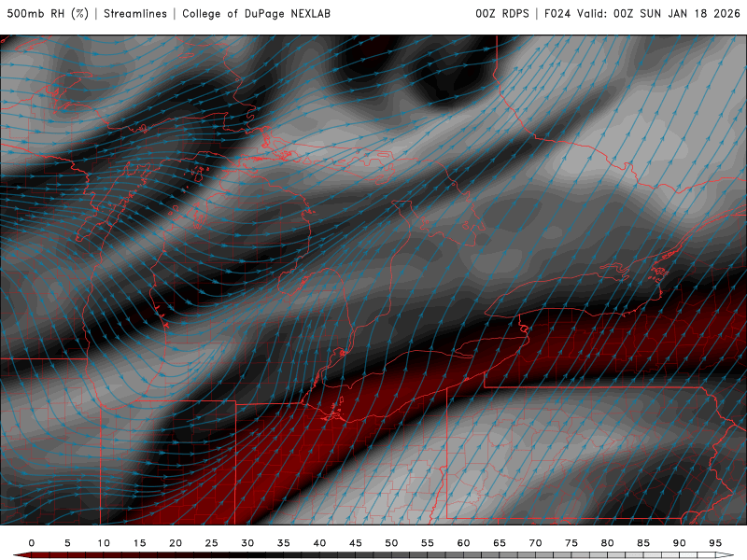Click the '00Z RDPS' model run label
Screen dimensions: 747x560
point(502,13)
